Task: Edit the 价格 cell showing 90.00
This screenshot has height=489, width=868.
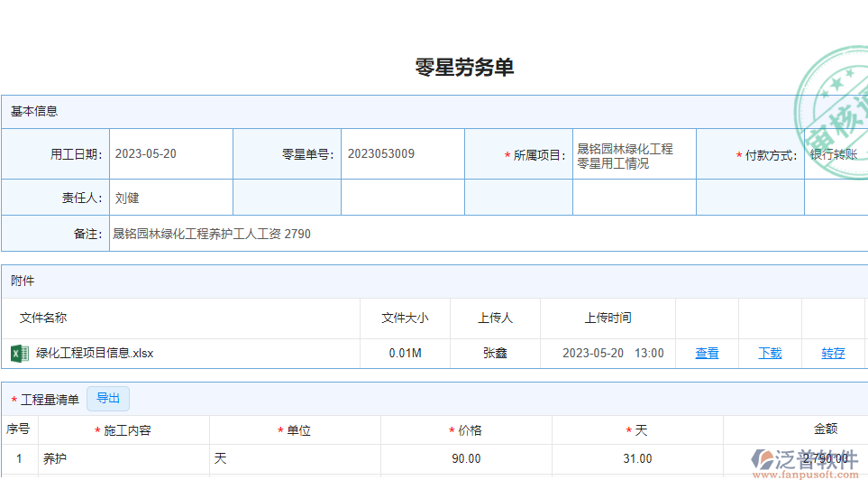Action: click(x=466, y=458)
